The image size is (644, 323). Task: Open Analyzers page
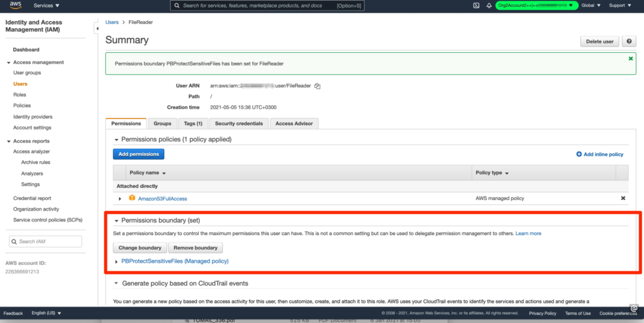[32, 173]
